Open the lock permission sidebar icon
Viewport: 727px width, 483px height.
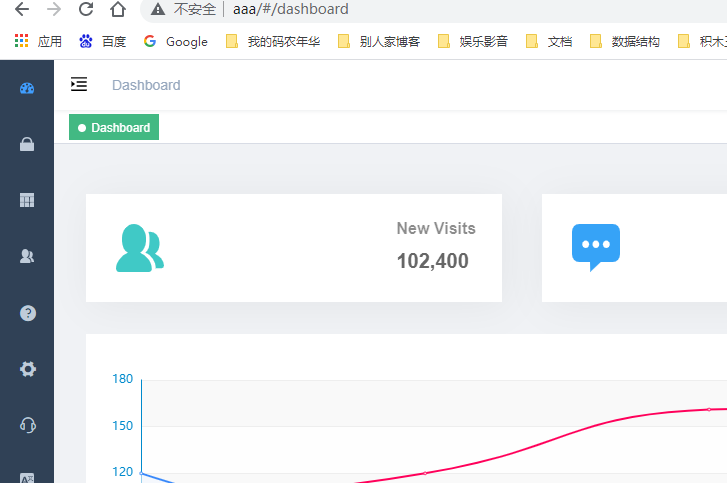click(27, 144)
